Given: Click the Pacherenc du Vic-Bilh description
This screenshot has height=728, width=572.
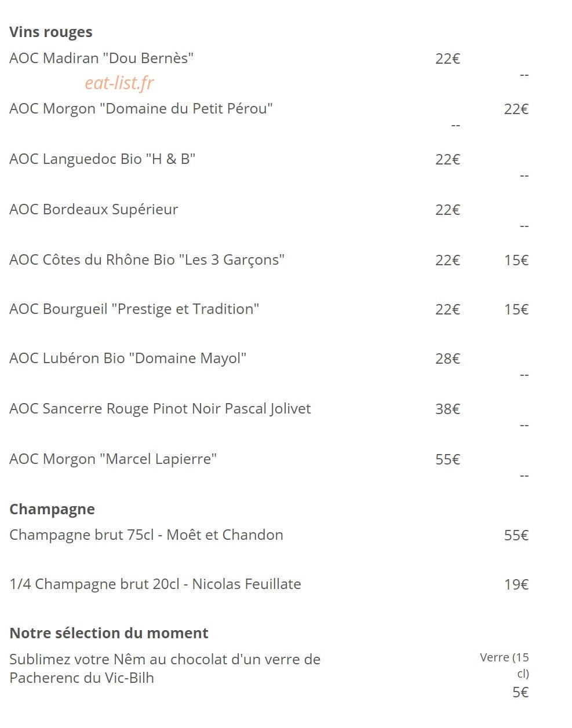Looking at the screenshot, I should pyautogui.click(x=165, y=668).
